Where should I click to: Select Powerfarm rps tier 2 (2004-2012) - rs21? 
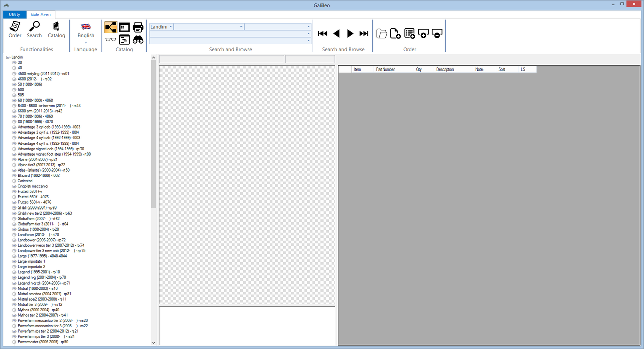[x=48, y=331]
